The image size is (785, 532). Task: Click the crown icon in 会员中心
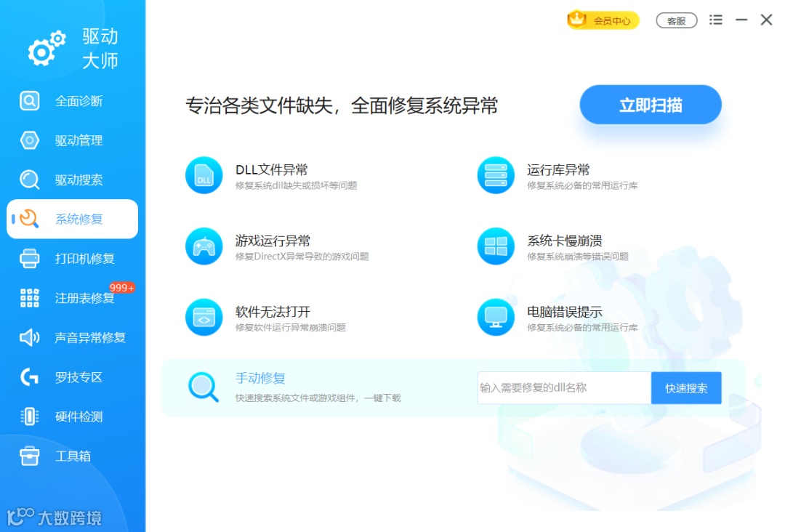tap(576, 19)
